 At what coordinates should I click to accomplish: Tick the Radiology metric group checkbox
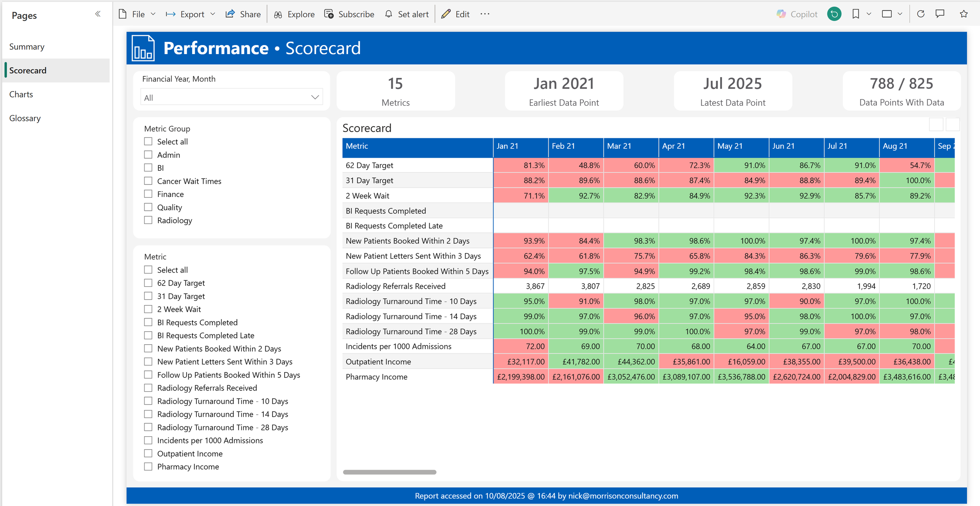click(x=148, y=220)
